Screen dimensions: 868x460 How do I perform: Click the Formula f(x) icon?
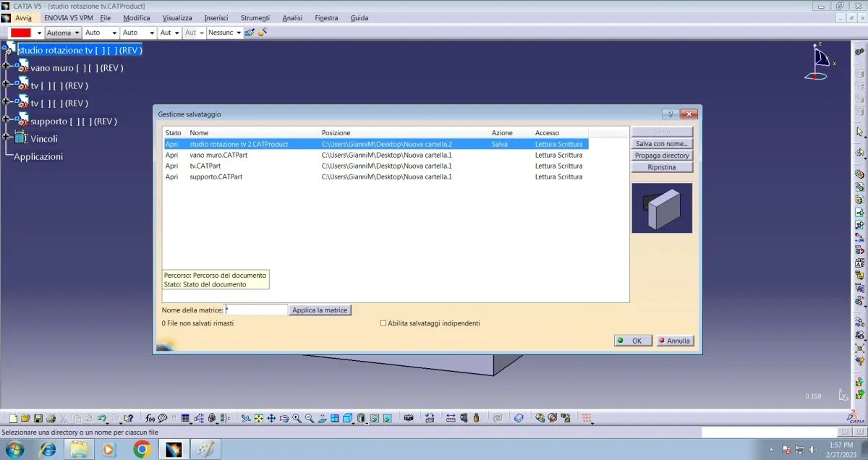pyautogui.click(x=150, y=418)
